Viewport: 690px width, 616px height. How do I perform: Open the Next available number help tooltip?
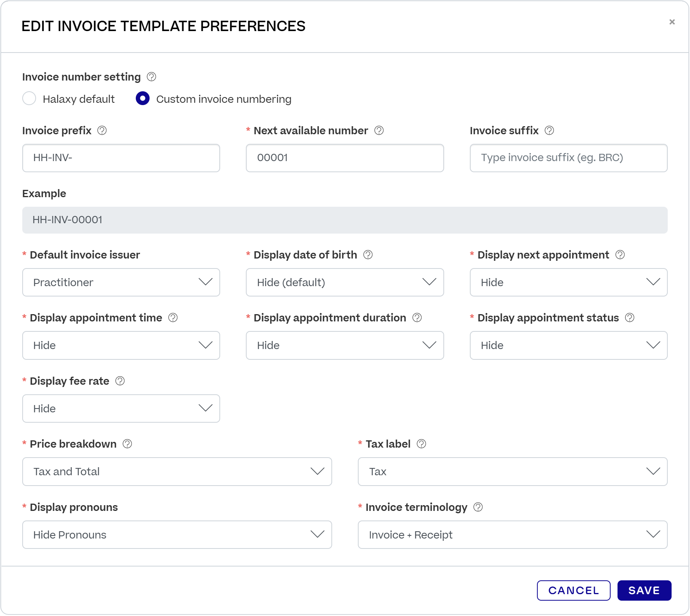(379, 131)
